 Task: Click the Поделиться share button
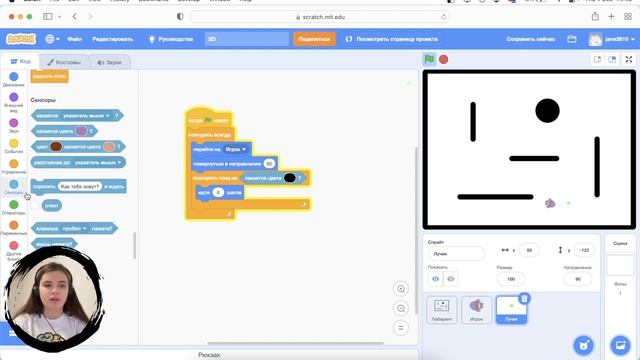click(x=314, y=39)
